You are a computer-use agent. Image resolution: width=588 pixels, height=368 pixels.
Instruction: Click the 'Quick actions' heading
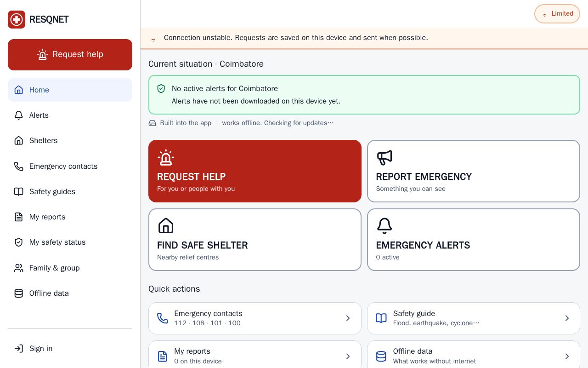tap(174, 289)
